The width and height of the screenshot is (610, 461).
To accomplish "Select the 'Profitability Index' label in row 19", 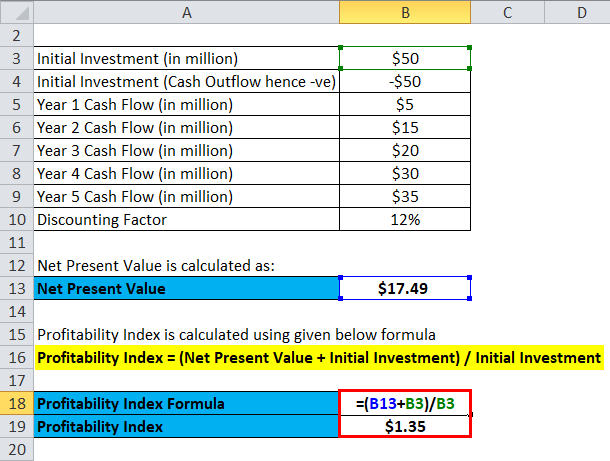I will tap(186, 426).
